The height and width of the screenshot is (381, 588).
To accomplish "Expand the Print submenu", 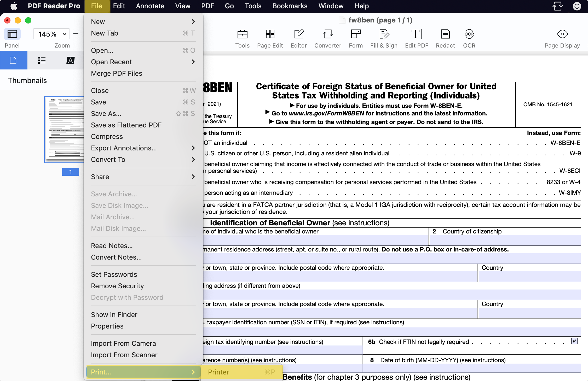I will (x=143, y=372).
